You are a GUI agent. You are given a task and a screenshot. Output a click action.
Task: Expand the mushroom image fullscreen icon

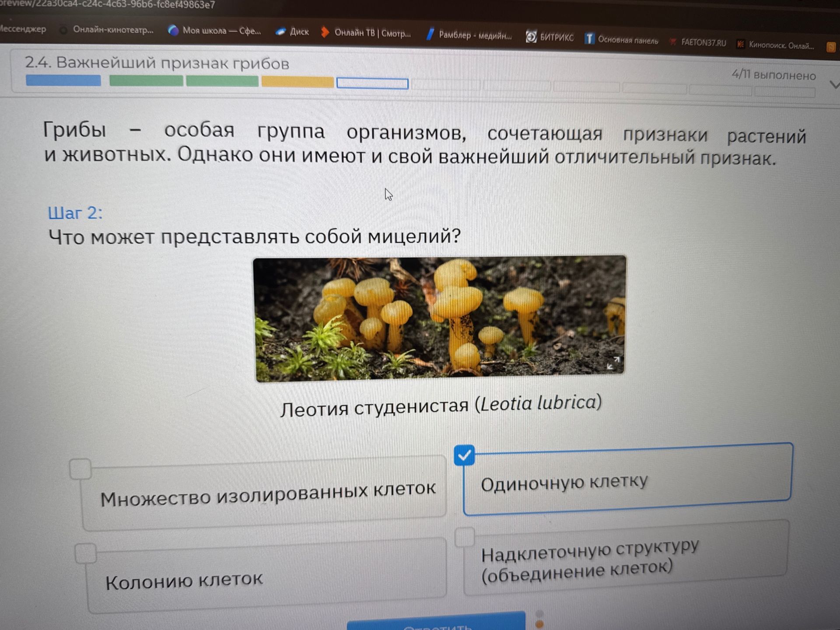(x=612, y=363)
